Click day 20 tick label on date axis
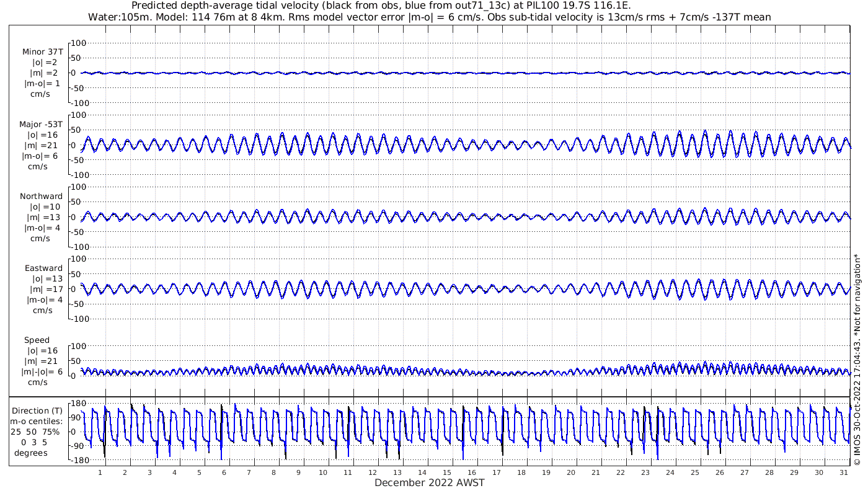868x496 pixels. [x=571, y=472]
